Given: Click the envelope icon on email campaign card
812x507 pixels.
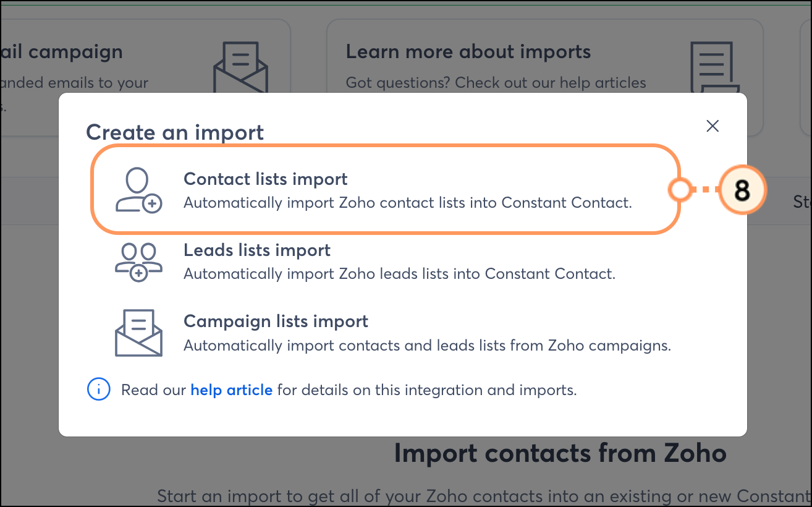Looking at the screenshot, I should [x=240, y=67].
